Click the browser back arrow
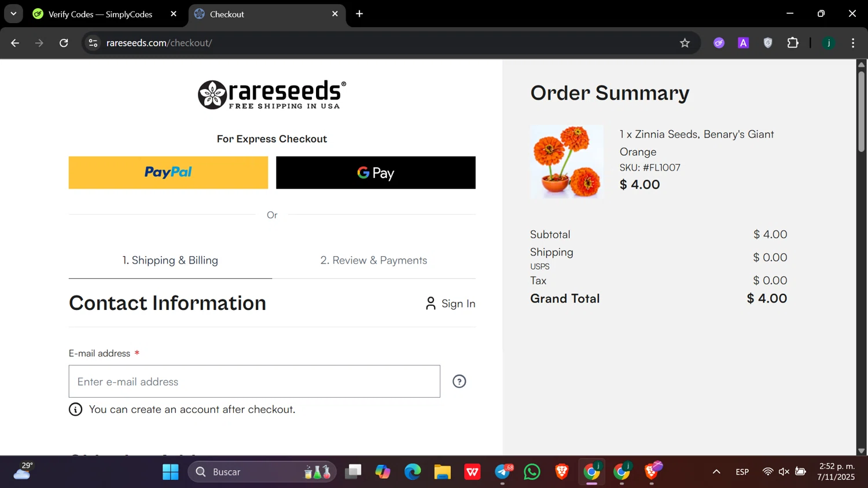Screen dimensions: 868x488 point(15,43)
